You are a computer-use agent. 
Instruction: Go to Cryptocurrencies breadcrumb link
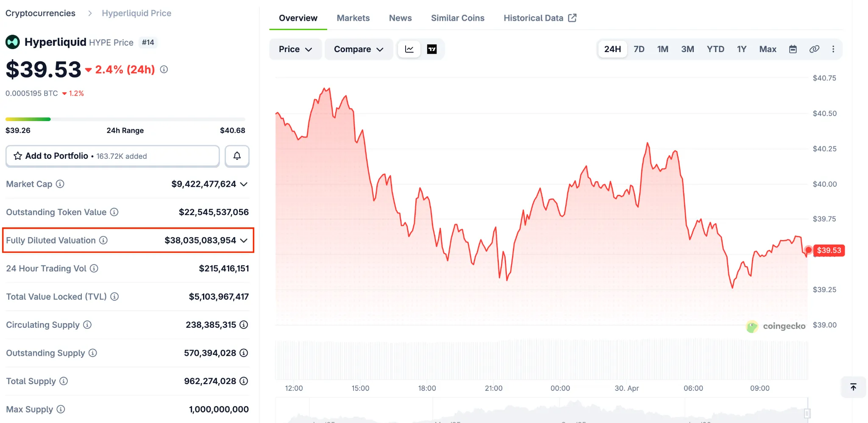coord(40,13)
